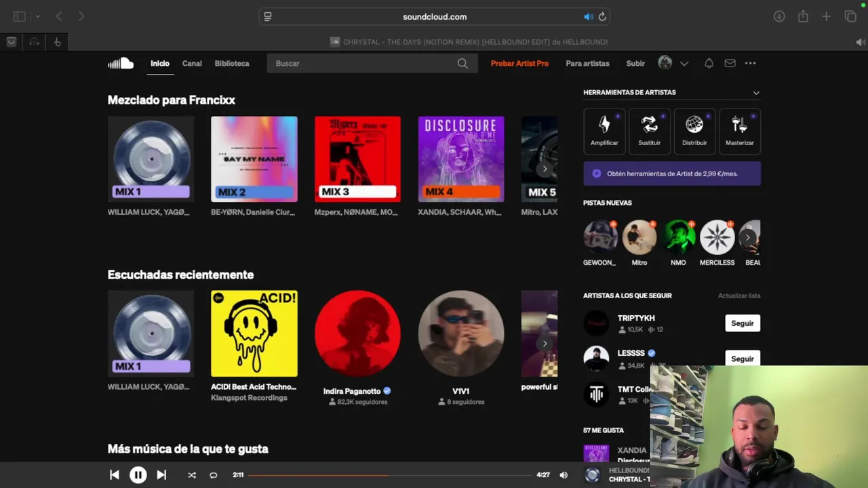
Task: Click 57 ME GUSTA heading
Action: (604, 430)
